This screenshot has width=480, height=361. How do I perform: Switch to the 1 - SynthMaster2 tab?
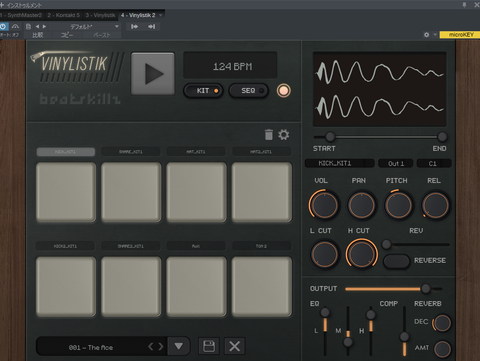point(22,15)
